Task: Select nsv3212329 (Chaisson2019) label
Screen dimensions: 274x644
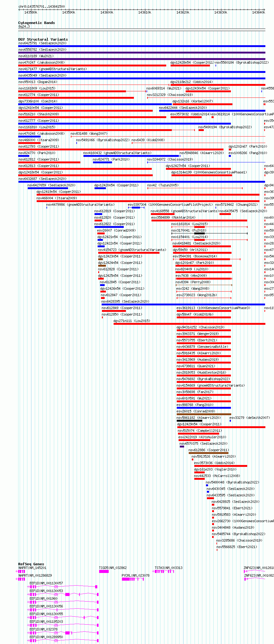Action: (x=170, y=95)
